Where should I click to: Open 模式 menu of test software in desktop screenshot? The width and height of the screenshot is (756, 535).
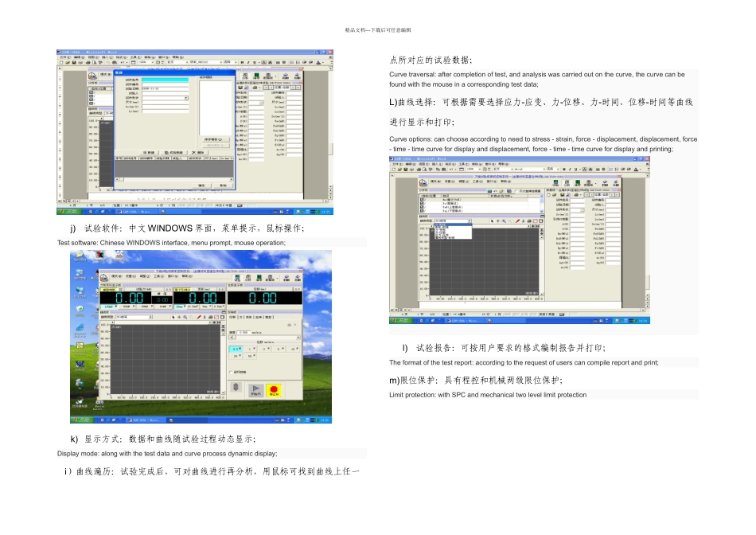117,276
